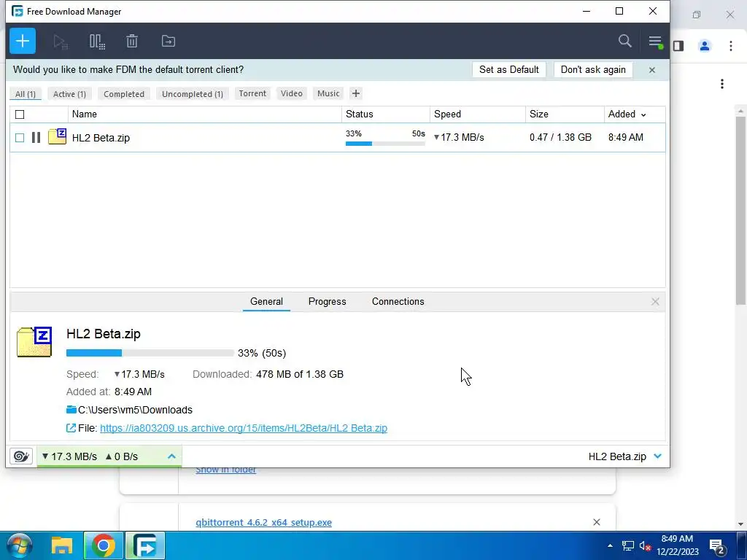The height and width of the screenshot is (560, 747).
Task: Add a new download with the plus button
Action: point(23,41)
